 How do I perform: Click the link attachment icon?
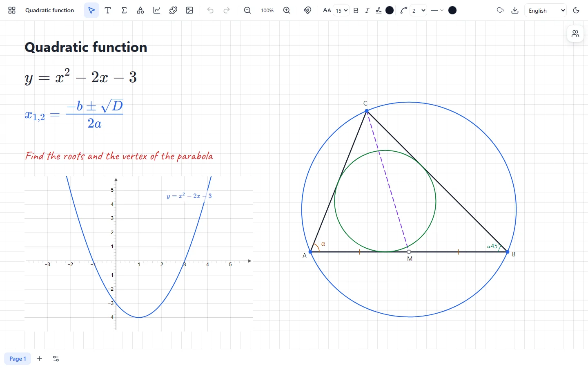click(x=307, y=10)
